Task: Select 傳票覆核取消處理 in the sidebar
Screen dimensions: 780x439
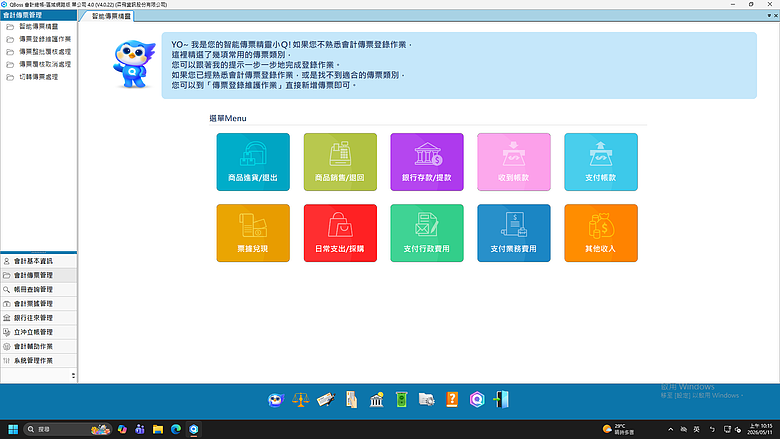Action: 45,64
